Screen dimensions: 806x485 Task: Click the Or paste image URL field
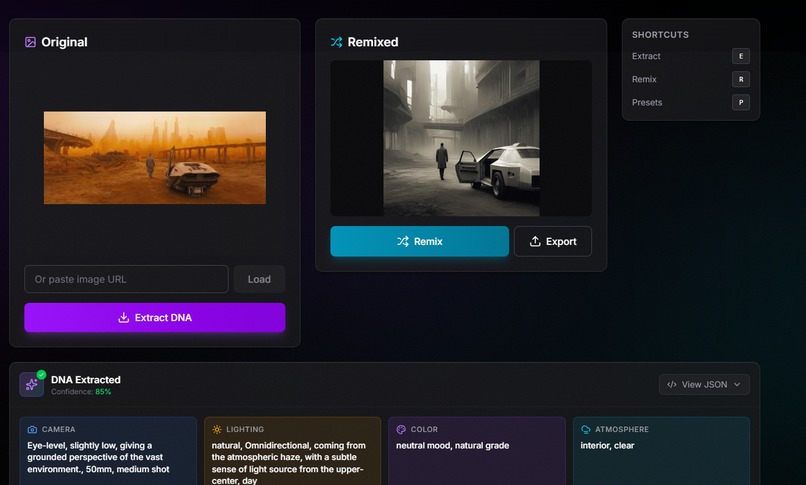click(x=126, y=279)
